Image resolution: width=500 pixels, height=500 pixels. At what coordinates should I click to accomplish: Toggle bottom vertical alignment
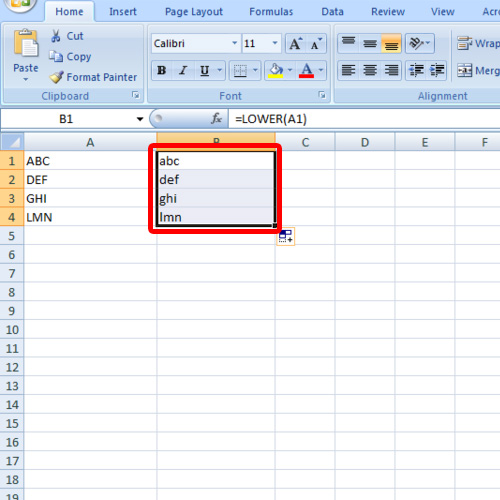(391, 43)
